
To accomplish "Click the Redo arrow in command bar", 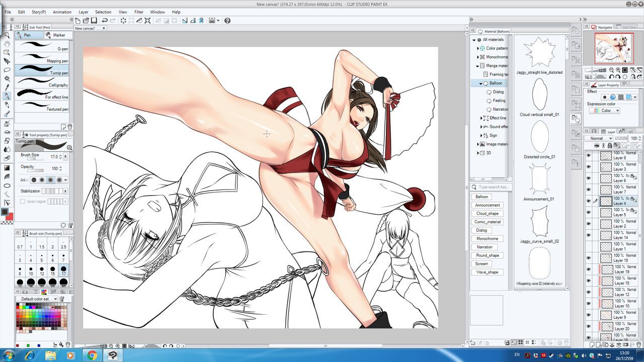I will [113, 21].
